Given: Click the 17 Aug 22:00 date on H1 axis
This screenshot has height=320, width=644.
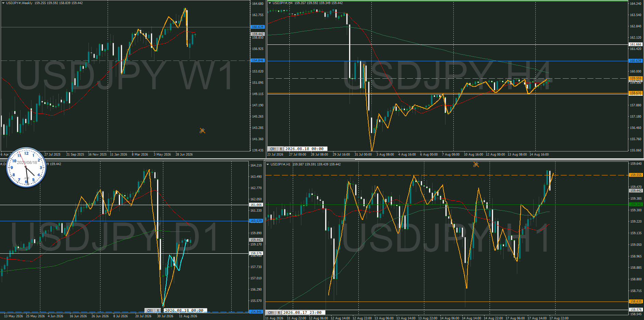Looking at the screenshot, I should pyautogui.click(x=559, y=318).
